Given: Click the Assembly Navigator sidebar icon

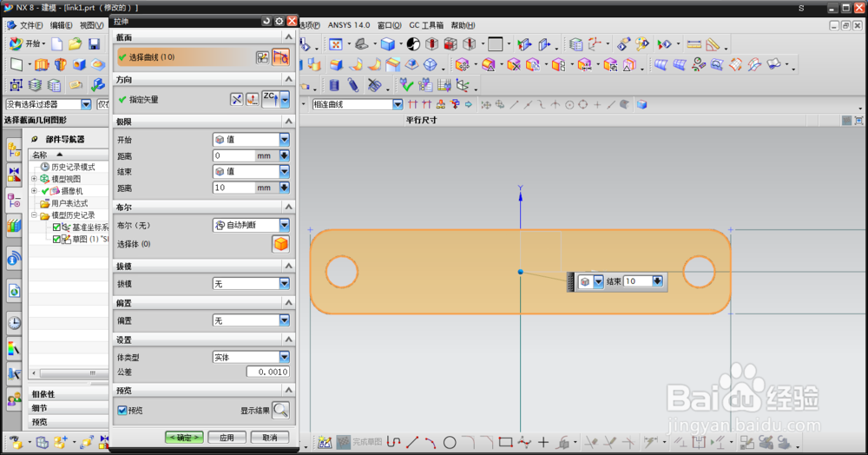Looking at the screenshot, I should (14, 149).
